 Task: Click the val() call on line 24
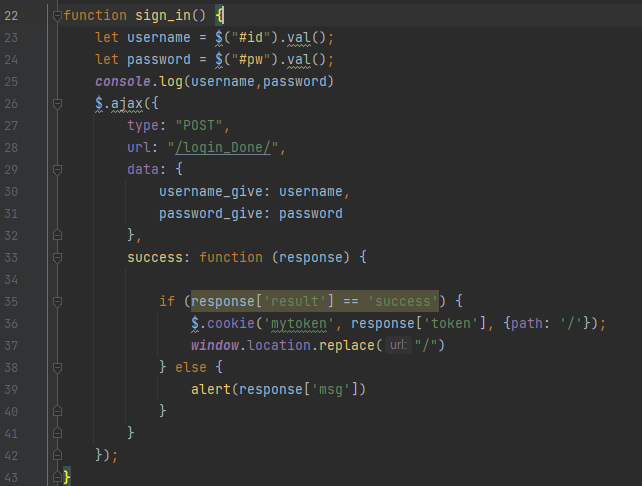306,60
